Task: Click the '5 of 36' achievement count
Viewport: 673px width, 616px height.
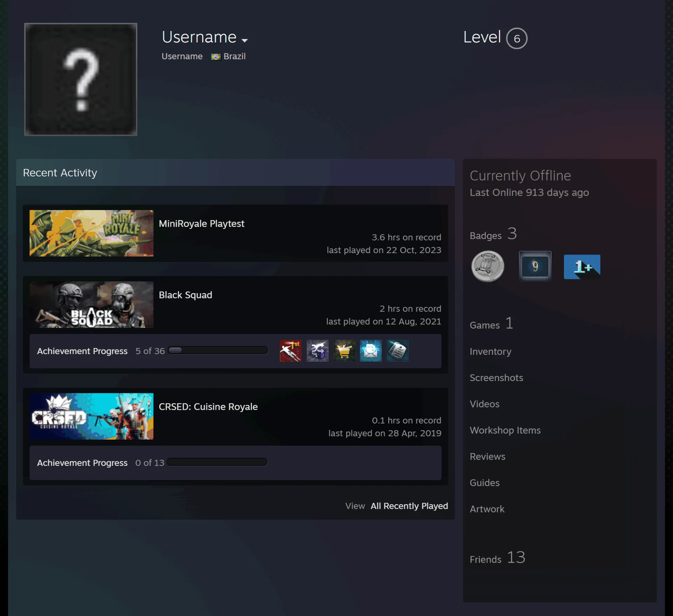Action: pyautogui.click(x=150, y=351)
